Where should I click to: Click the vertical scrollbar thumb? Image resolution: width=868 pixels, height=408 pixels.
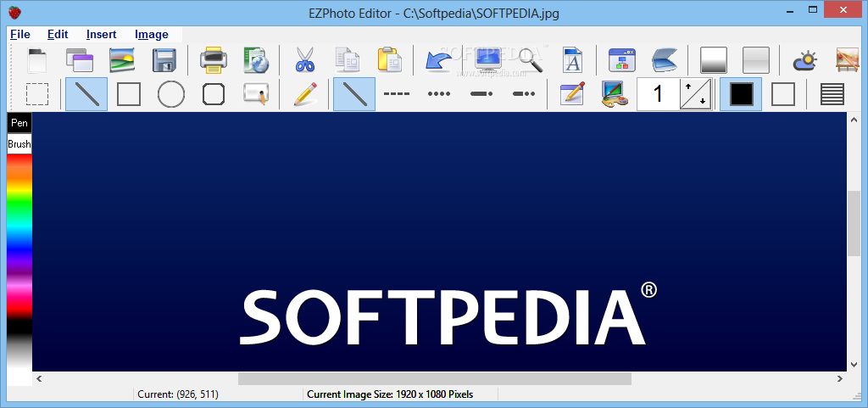click(854, 224)
